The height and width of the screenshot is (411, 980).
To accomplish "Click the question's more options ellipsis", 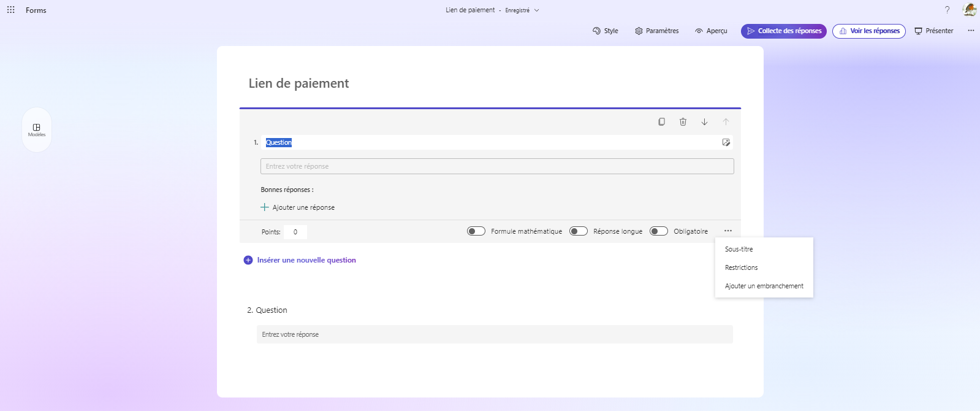I will (727, 231).
